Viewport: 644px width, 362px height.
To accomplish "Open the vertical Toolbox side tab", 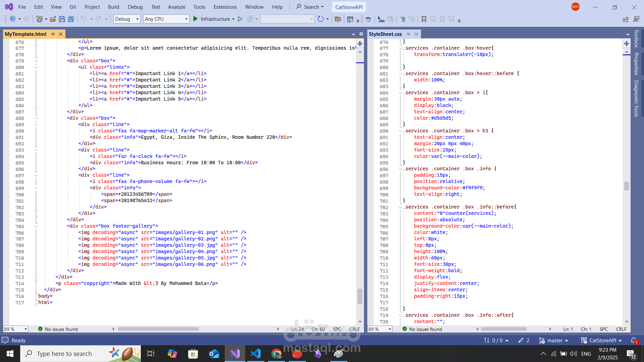I will [636, 39].
